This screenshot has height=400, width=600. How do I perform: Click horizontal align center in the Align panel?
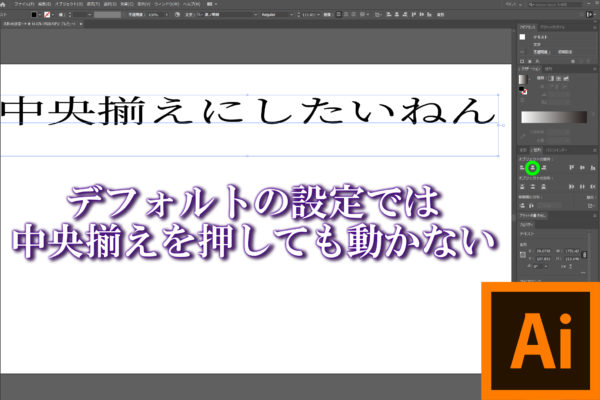(x=533, y=167)
